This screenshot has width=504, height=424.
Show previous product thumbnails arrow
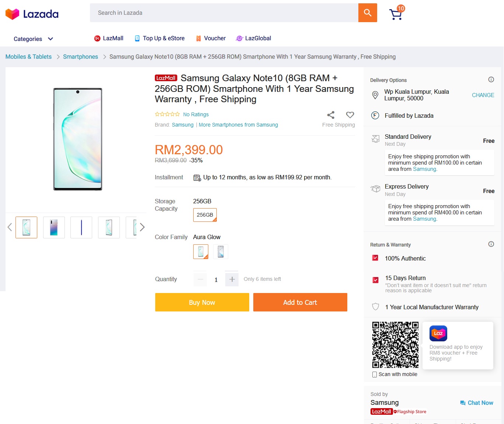[10, 227]
